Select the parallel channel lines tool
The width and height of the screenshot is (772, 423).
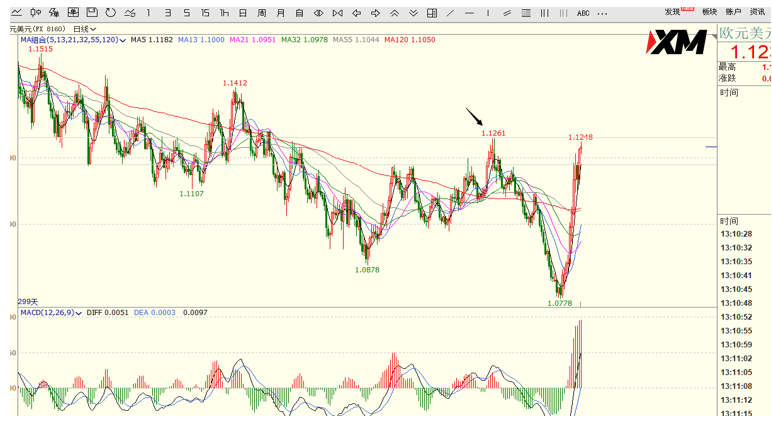pyautogui.click(x=507, y=13)
